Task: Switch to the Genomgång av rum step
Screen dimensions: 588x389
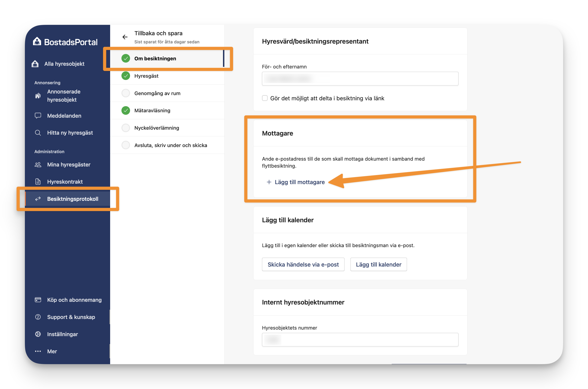Action: pos(167,93)
